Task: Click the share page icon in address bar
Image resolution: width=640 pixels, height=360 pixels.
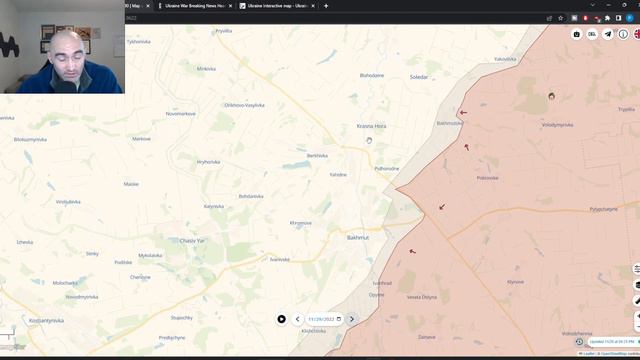Action: 549,18
